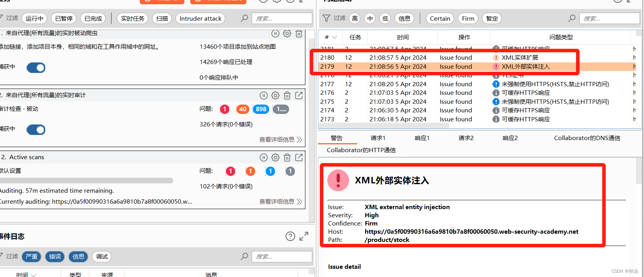Open settings gear of Active scans task
The height and width of the screenshot is (277, 644).
[275, 158]
